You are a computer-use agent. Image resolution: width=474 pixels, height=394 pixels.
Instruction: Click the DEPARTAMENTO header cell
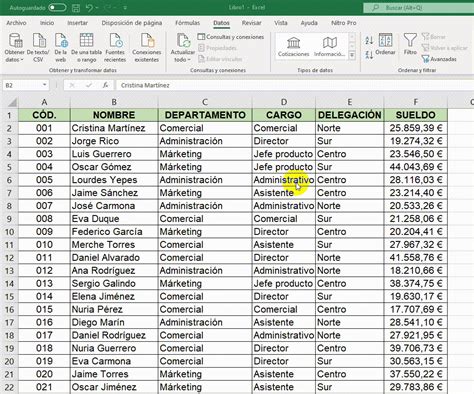[205, 115]
